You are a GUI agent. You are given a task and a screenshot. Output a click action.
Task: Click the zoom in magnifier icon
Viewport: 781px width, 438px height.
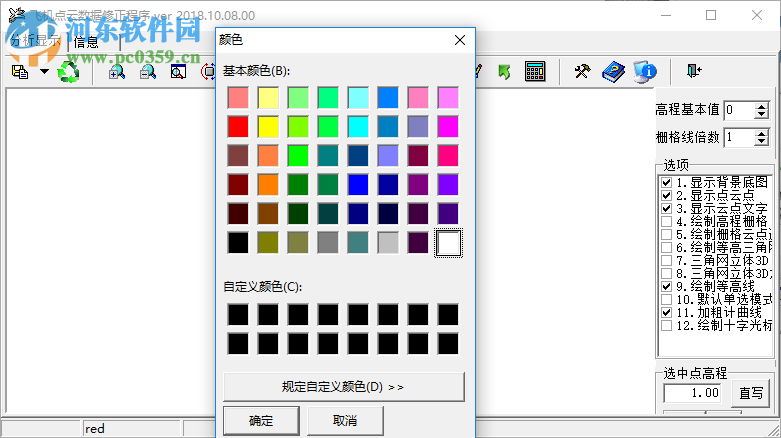click(x=117, y=71)
